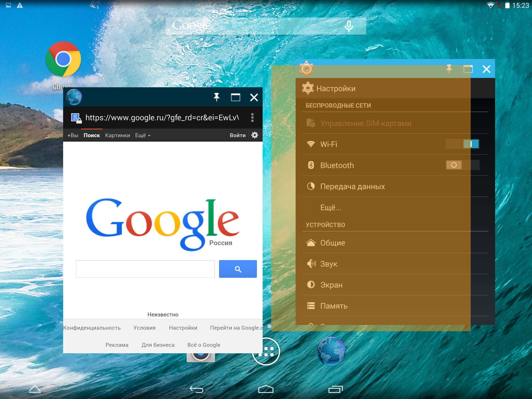532x399 pixels.
Task: Click the gear icon in Settings window titlebar
Action: pyautogui.click(x=307, y=69)
